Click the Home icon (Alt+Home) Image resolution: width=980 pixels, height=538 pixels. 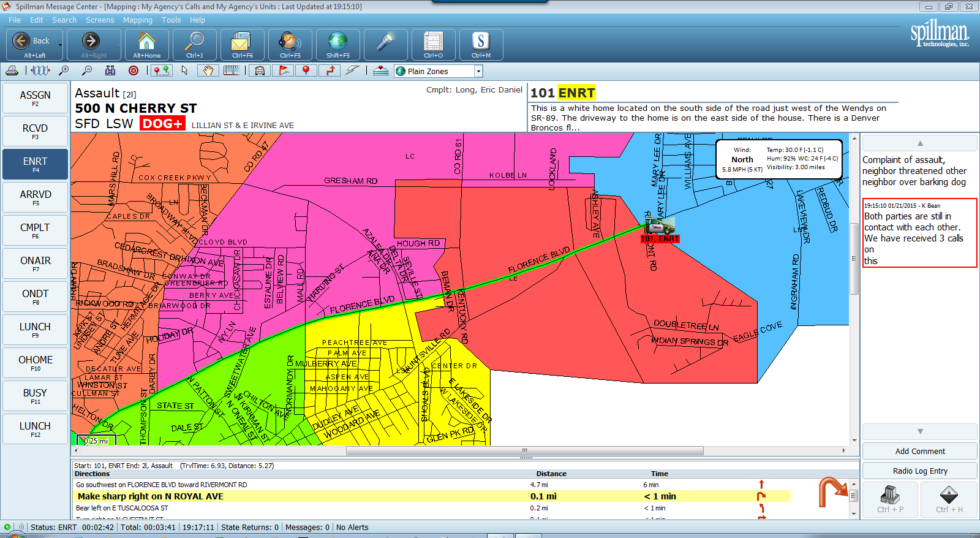click(x=147, y=45)
